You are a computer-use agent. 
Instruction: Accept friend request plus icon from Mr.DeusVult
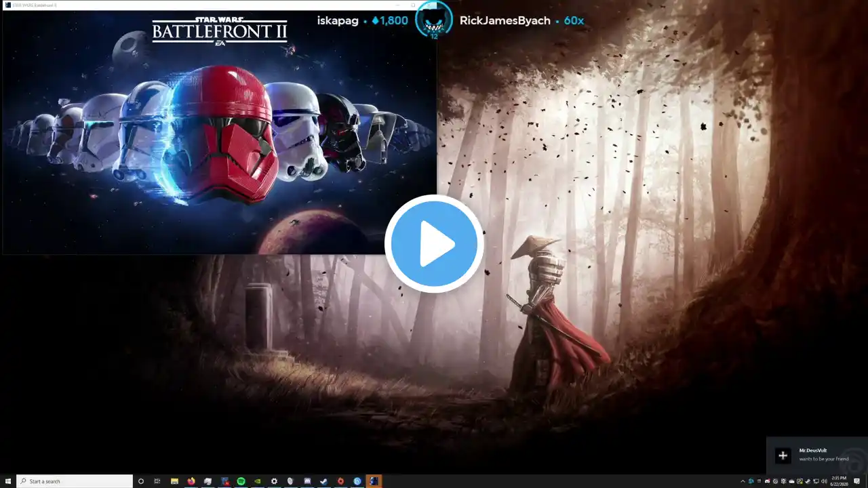(x=783, y=455)
